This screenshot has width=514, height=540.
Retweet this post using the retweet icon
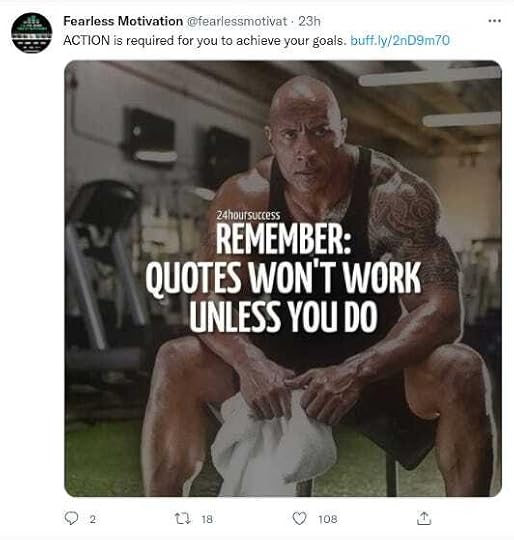182,518
